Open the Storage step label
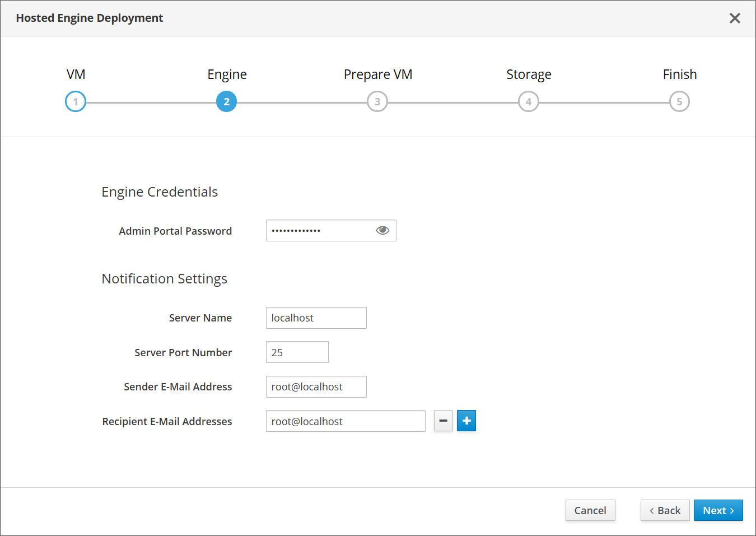The height and width of the screenshot is (536, 756). (x=529, y=74)
